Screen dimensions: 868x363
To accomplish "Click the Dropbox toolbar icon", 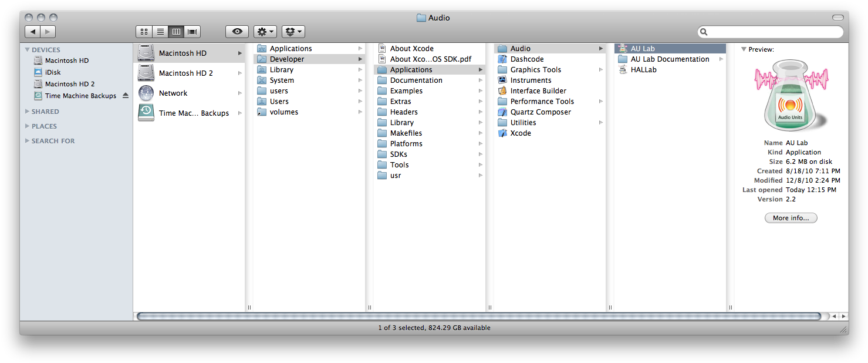I will pyautogui.click(x=292, y=31).
